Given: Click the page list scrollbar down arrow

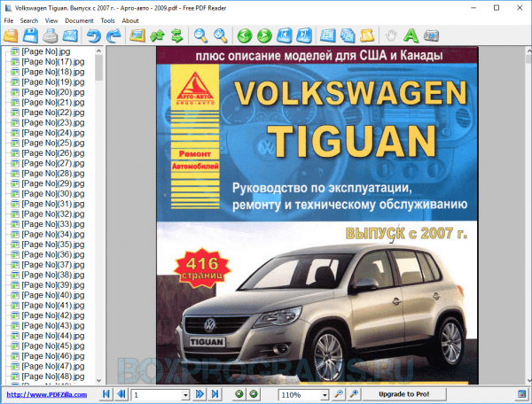Looking at the screenshot, I should click(x=98, y=381).
